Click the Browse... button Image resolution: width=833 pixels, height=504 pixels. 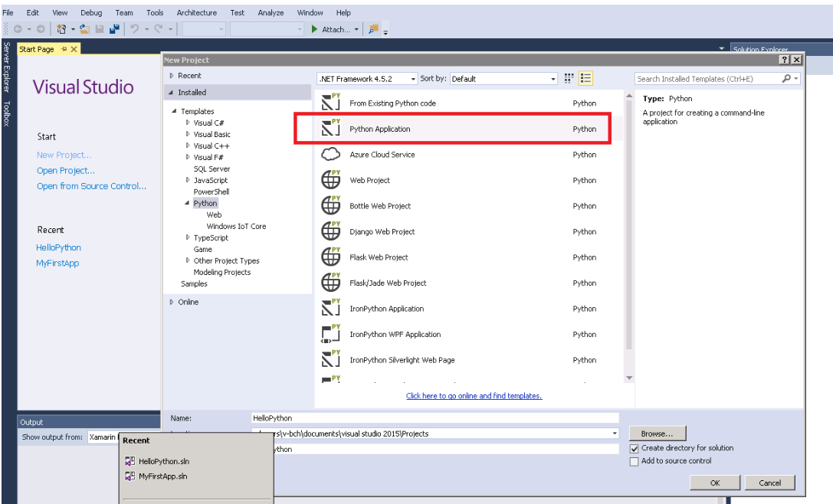[658, 434]
